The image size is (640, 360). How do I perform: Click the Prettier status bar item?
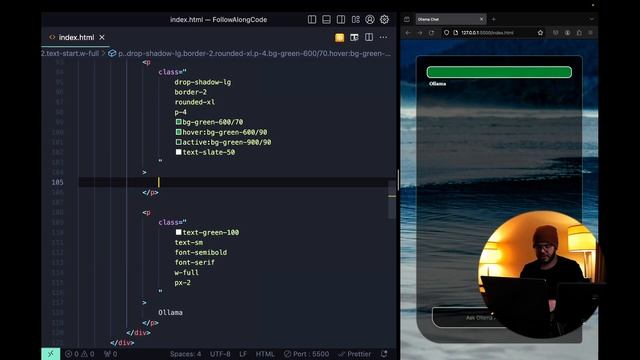coord(354,354)
